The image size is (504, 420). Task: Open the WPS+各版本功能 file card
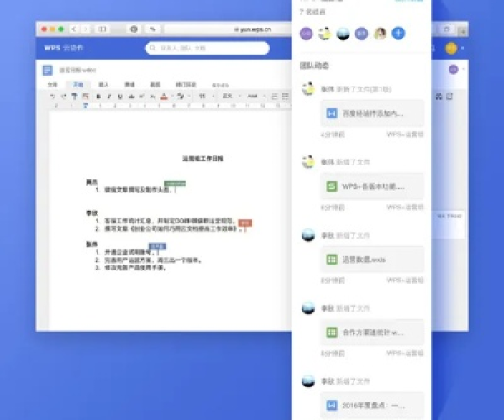pyautogui.click(x=372, y=186)
